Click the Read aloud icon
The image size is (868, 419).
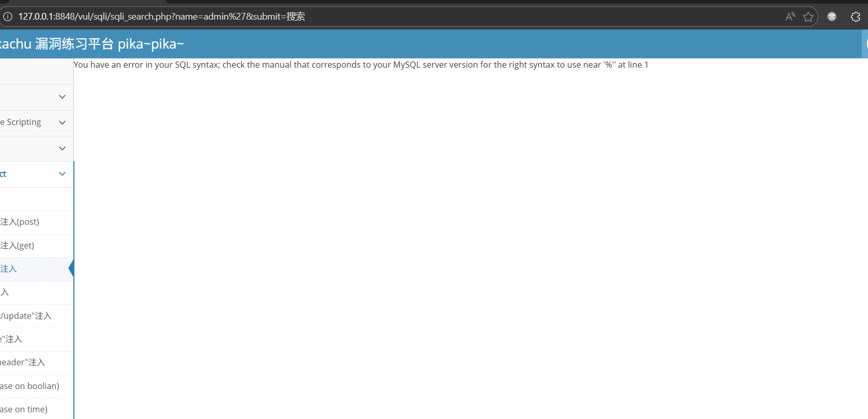(790, 17)
